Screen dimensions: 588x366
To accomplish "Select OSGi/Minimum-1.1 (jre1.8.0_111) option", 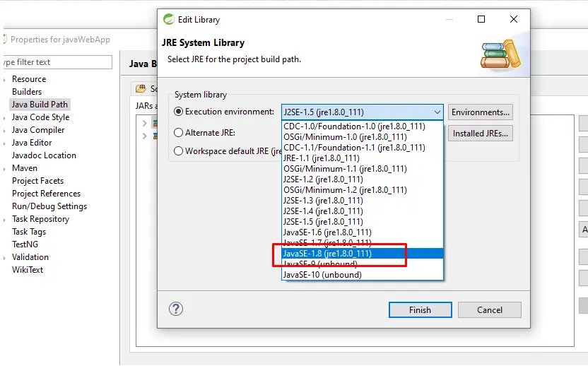I will point(363,169).
